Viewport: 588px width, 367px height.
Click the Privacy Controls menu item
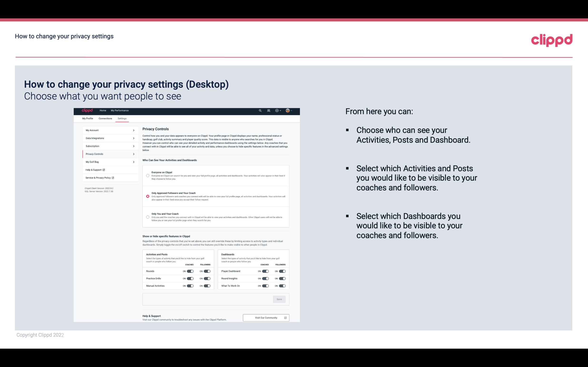pyautogui.click(x=108, y=154)
